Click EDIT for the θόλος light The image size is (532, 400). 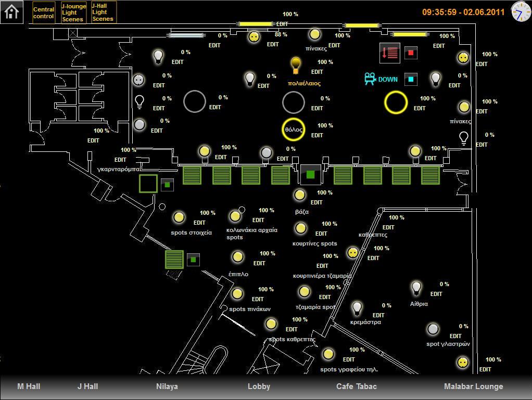[317, 135]
